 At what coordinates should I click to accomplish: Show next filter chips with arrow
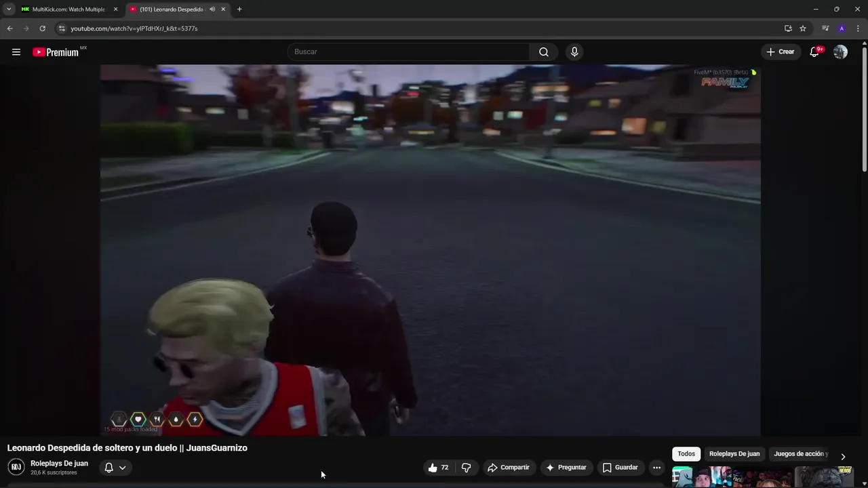(843, 456)
